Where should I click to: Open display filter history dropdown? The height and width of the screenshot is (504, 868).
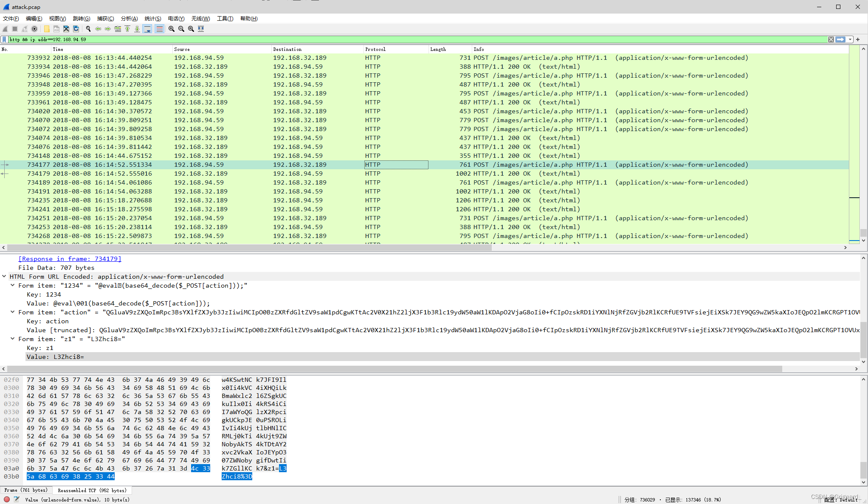[850, 39]
